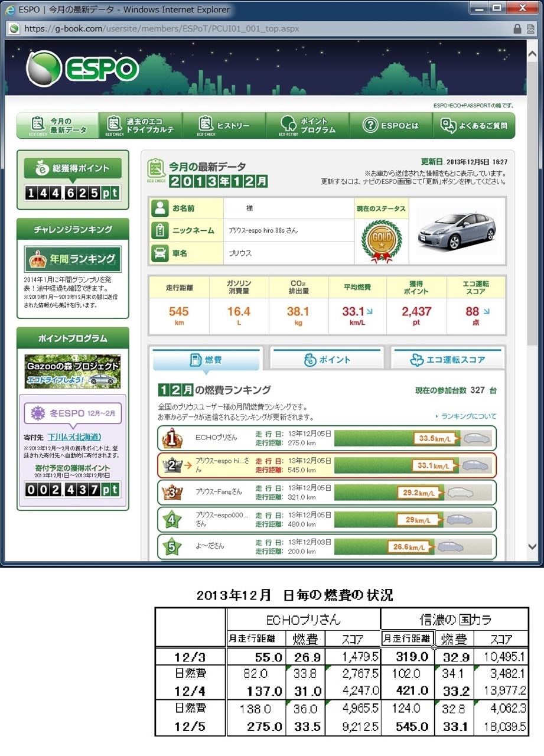Click the ESPO logo in header
Image resolution: width=544 pixels, height=756 pixels.
tap(82, 69)
